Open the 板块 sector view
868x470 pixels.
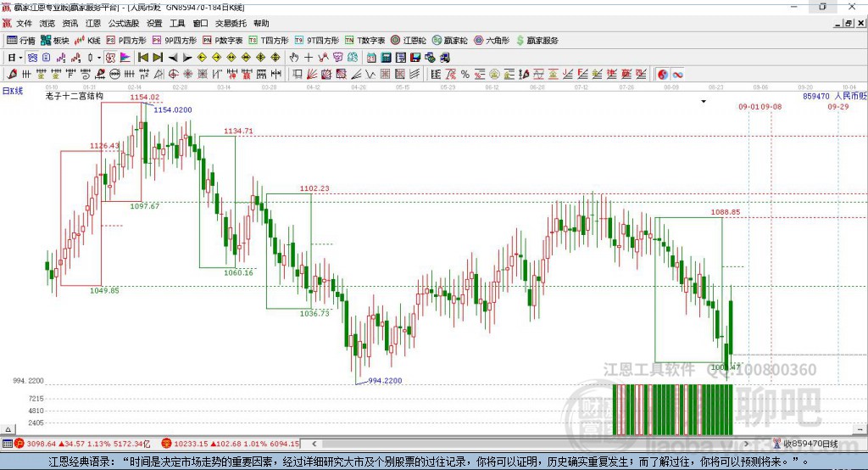[x=55, y=41]
